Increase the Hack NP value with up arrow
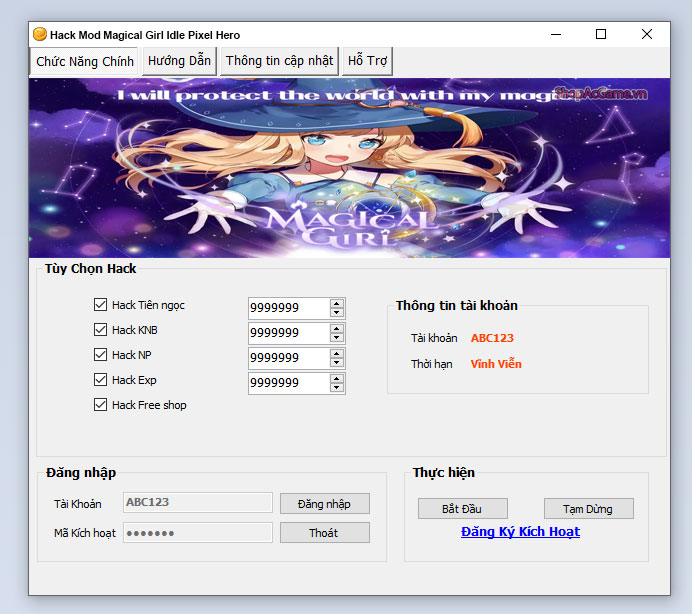 pos(337,354)
